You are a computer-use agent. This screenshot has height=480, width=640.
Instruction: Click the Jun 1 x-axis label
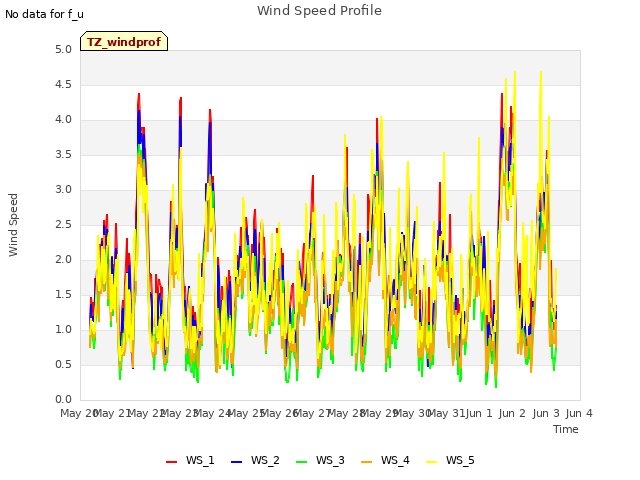pyautogui.click(x=479, y=413)
